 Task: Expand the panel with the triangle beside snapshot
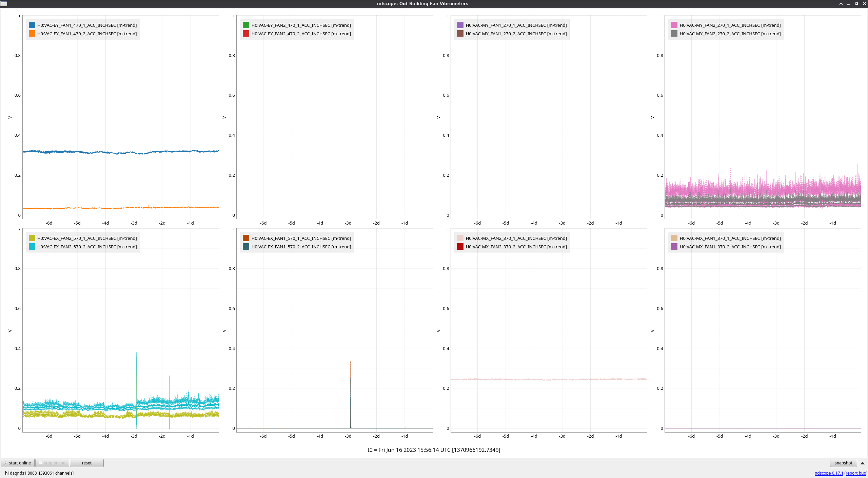point(862,463)
